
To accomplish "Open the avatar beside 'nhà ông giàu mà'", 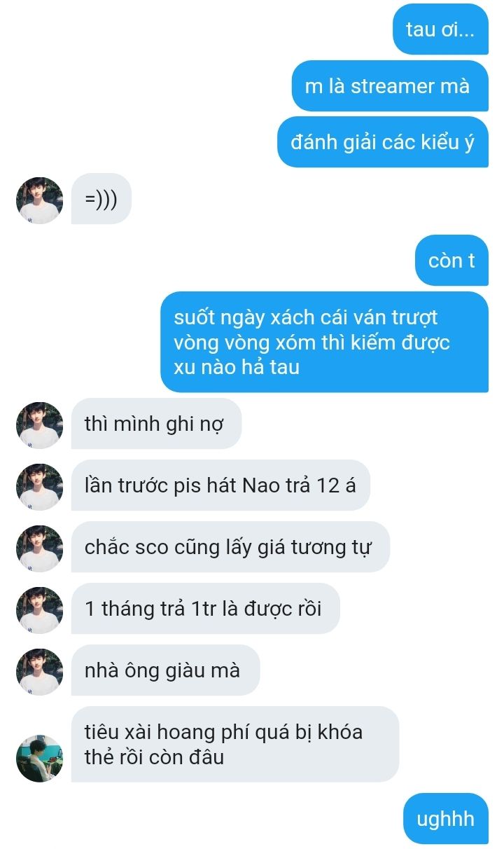I will tap(40, 672).
